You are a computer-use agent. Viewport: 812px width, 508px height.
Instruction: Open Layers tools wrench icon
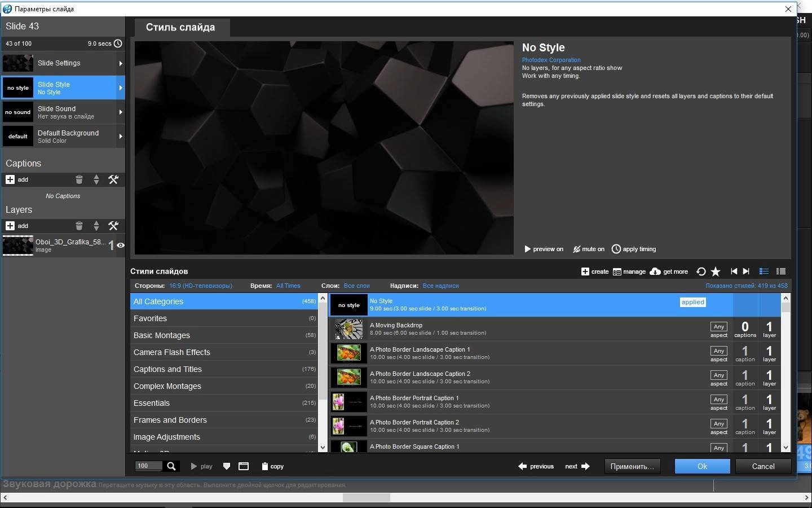coord(113,226)
